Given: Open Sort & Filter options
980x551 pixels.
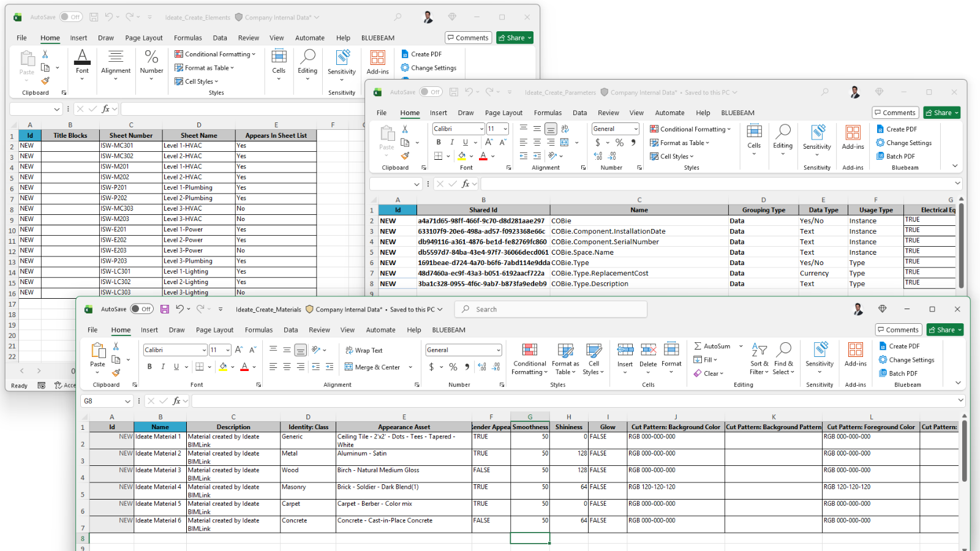Looking at the screenshot, I should tap(759, 358).
